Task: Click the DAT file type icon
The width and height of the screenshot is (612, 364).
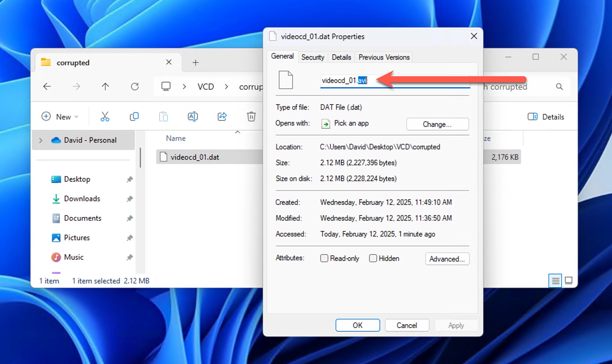Action: [286, 80]
